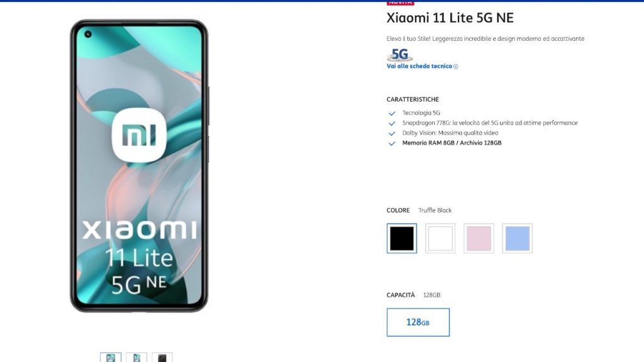The width and height of the screenshot is (644, 362).
Task: Select the light blue color swatch
Action: point(518,238)
